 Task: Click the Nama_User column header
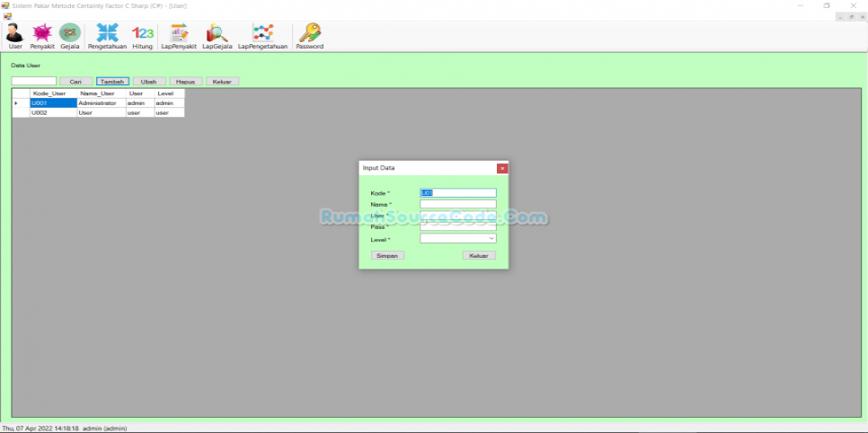pos(102,93)
